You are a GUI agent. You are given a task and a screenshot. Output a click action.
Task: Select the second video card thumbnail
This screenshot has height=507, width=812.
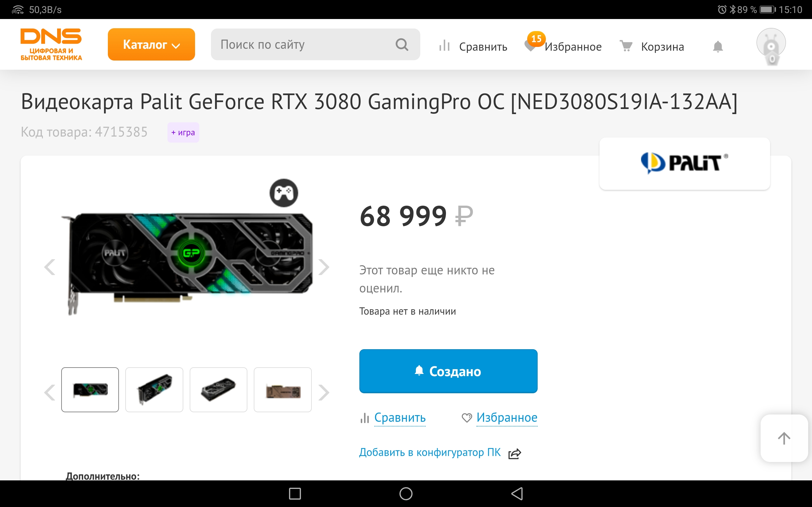(x=154, y=390)
